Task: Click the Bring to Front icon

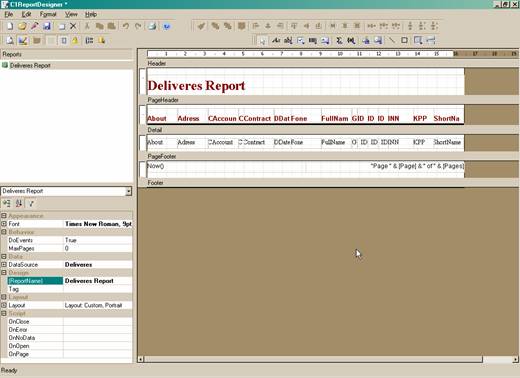Action: [x=215, y=26]
